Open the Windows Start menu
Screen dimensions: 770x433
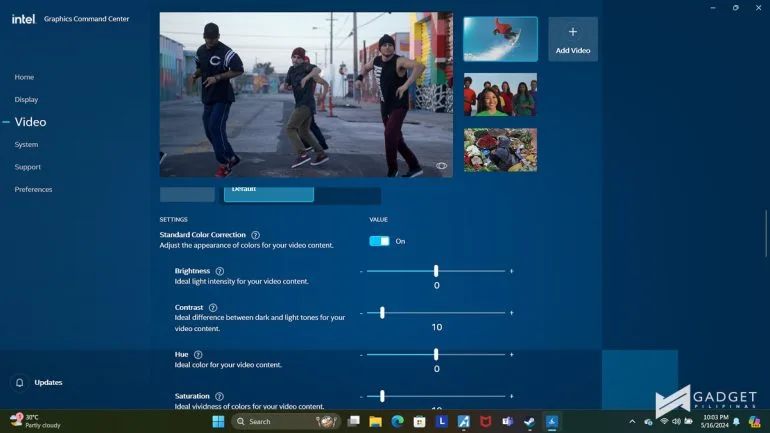[219, 422]
